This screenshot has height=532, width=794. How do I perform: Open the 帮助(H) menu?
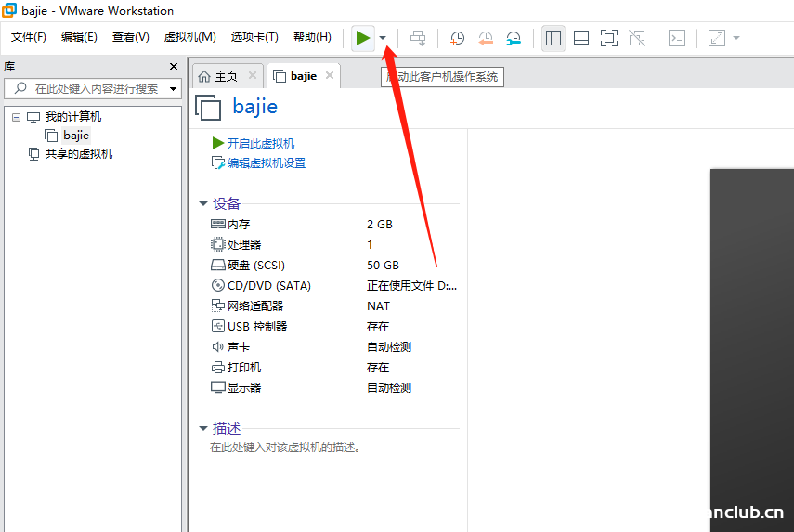312,37
